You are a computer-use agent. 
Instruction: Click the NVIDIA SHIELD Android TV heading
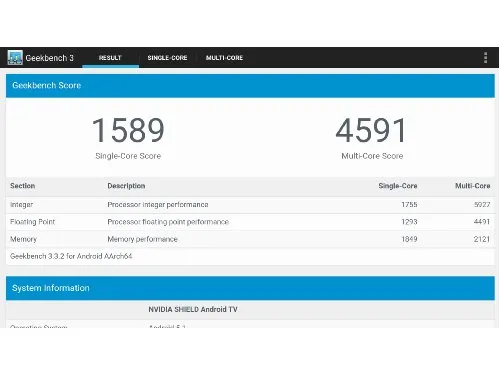(193, 310)
